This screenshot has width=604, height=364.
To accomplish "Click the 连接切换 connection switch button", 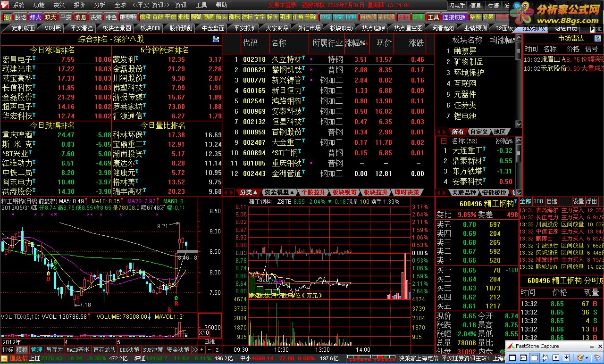I will tap(455, 17).
